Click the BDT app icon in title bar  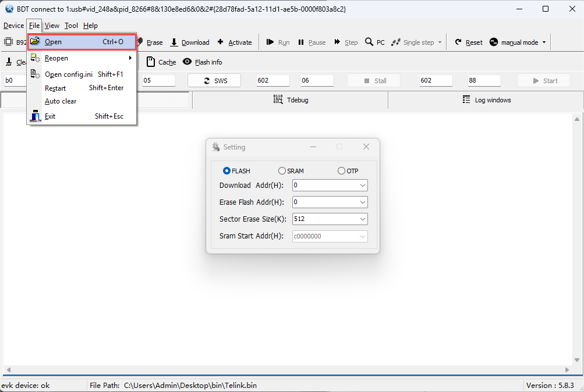[x=9, y=9]
